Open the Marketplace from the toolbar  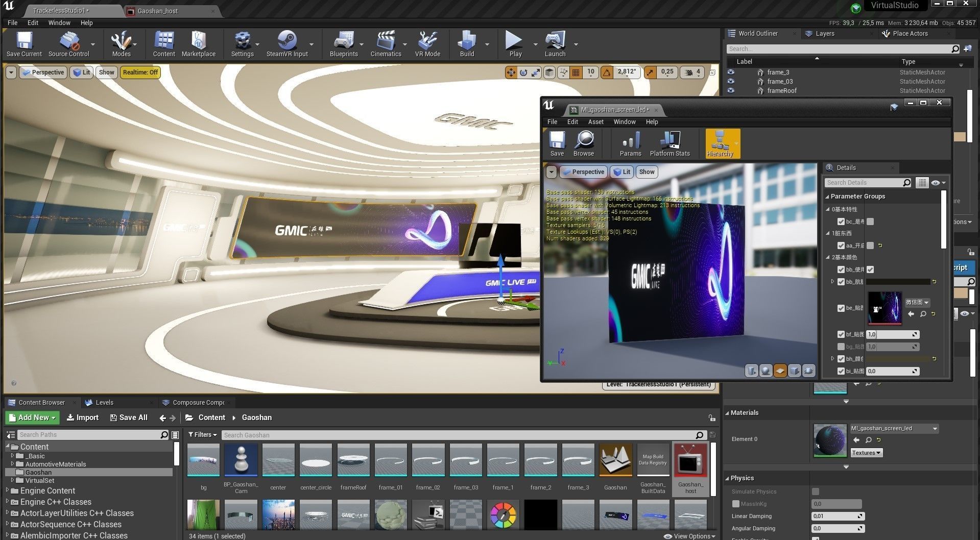pos(199,44)
